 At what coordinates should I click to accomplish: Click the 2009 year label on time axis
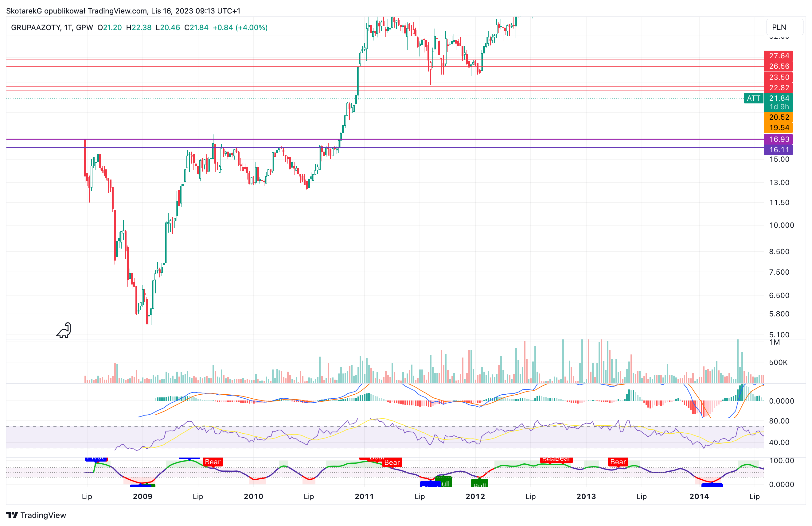click(x=142, y=496)
